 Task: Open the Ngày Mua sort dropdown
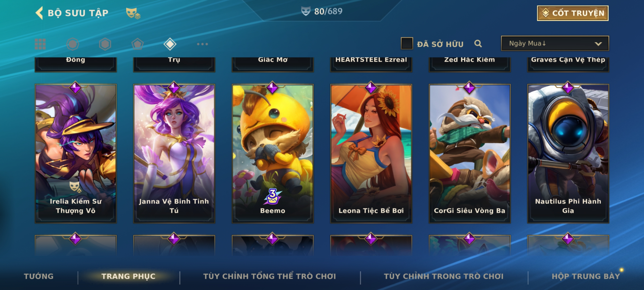click(x=555, y=43)
